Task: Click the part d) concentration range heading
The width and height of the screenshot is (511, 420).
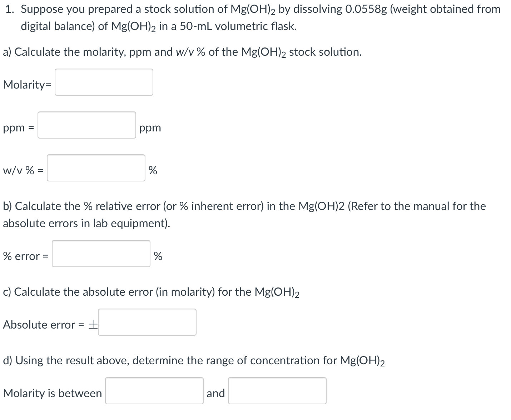Action: click(x=193, y=360)
